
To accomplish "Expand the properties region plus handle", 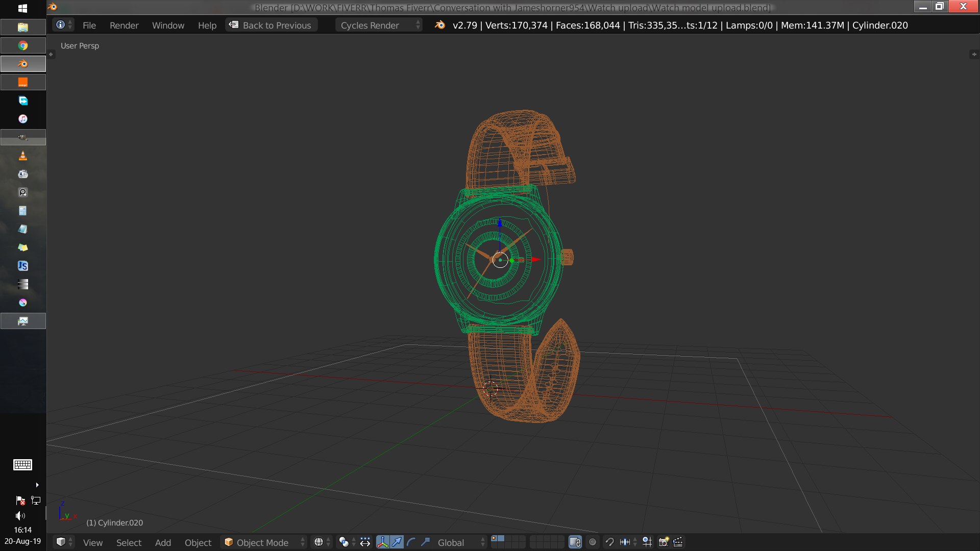I will click(x=974, y=54).
